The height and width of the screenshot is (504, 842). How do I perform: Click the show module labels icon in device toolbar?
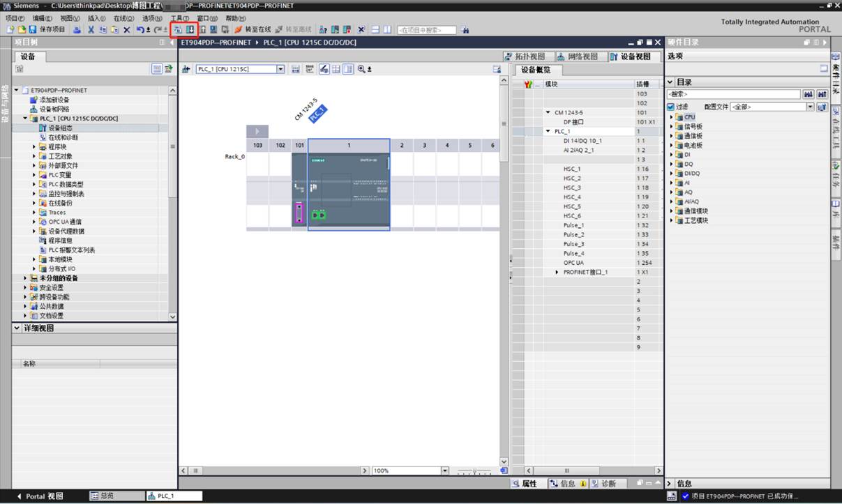click(x=324, y=69)
